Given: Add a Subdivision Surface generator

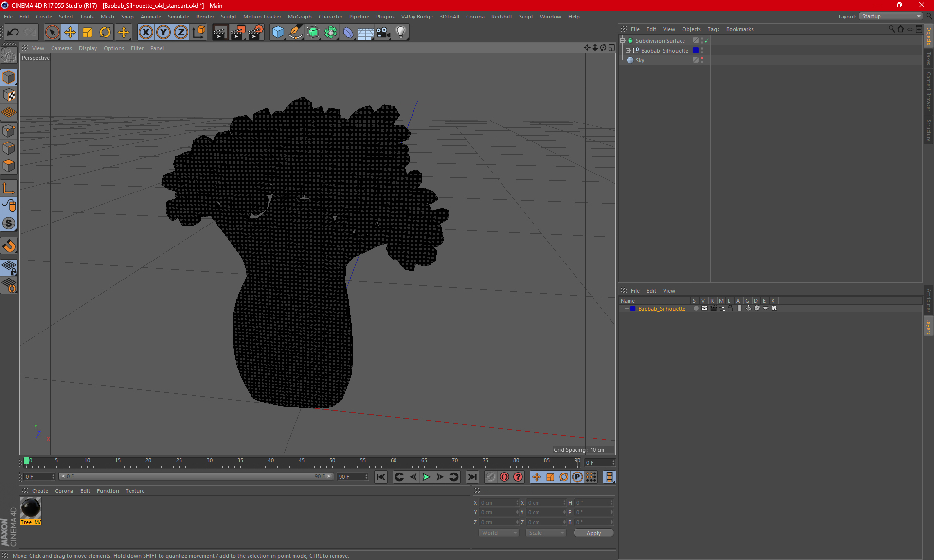Looking at the screenshot, I should pos(313,32).
